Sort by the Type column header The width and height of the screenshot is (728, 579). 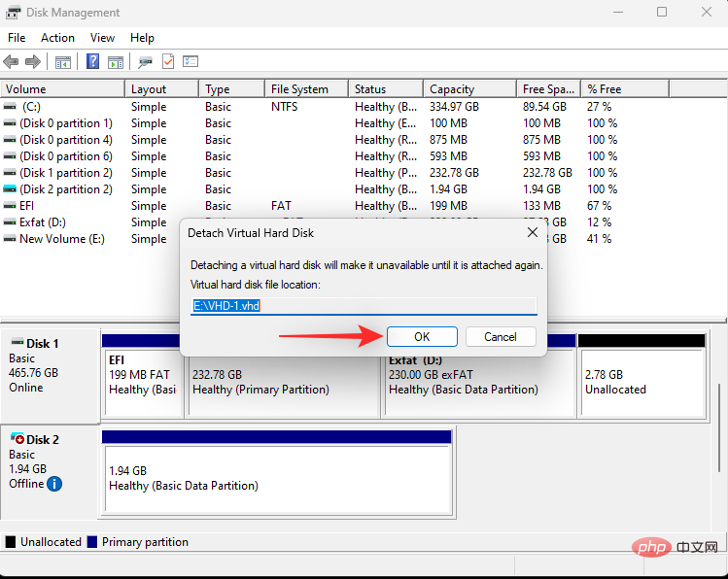232,89
